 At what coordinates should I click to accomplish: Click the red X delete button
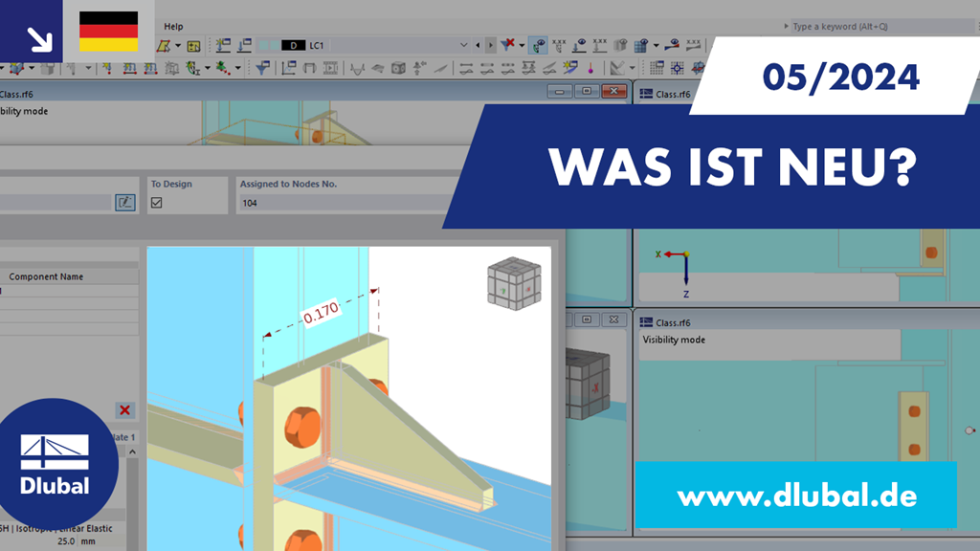(x=125, y=410)
